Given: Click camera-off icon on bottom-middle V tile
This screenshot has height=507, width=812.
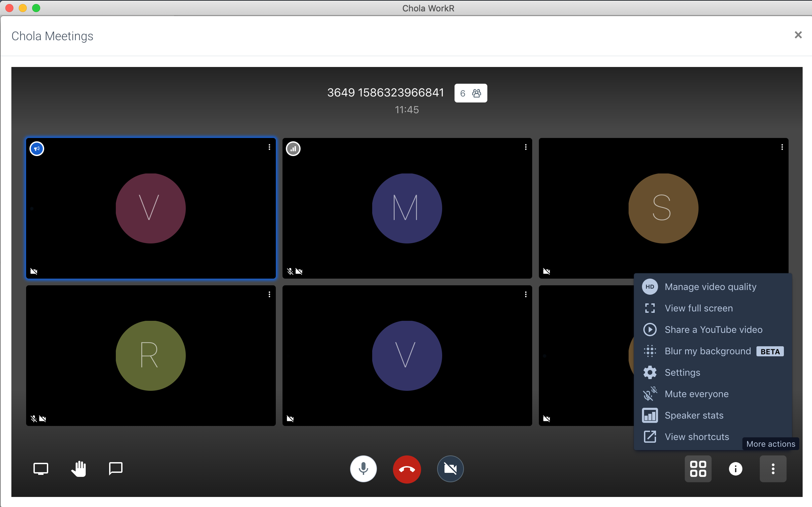Looking at the screenshot, I should click(x=290, y=419).
